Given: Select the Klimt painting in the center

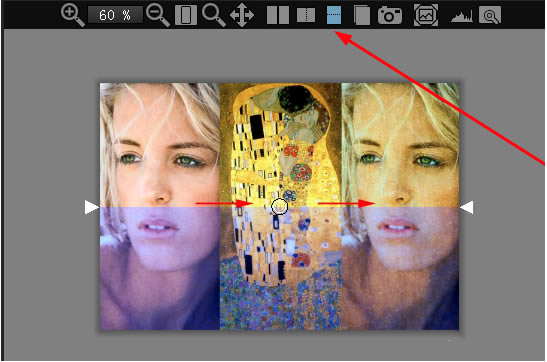Looking at the screenshot, I should point(280,206).
